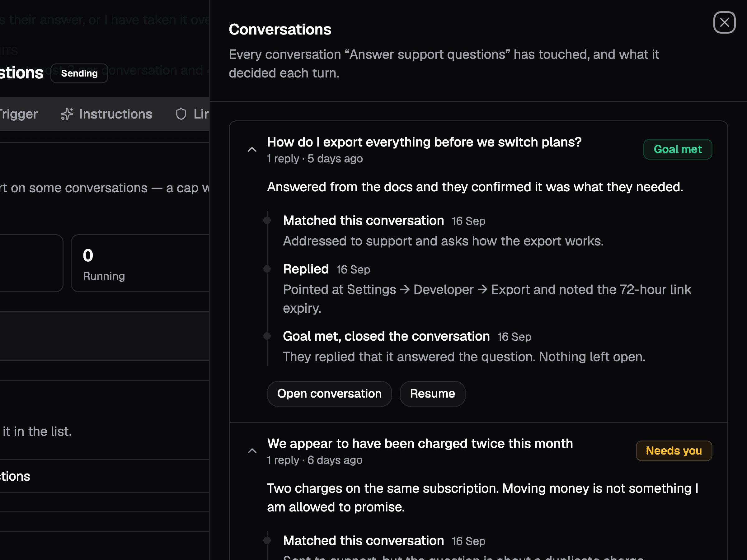This screenshot has height=560, width=747.
Task: Click 'They replied that it answered' text
Action: (x=464, y=357)
